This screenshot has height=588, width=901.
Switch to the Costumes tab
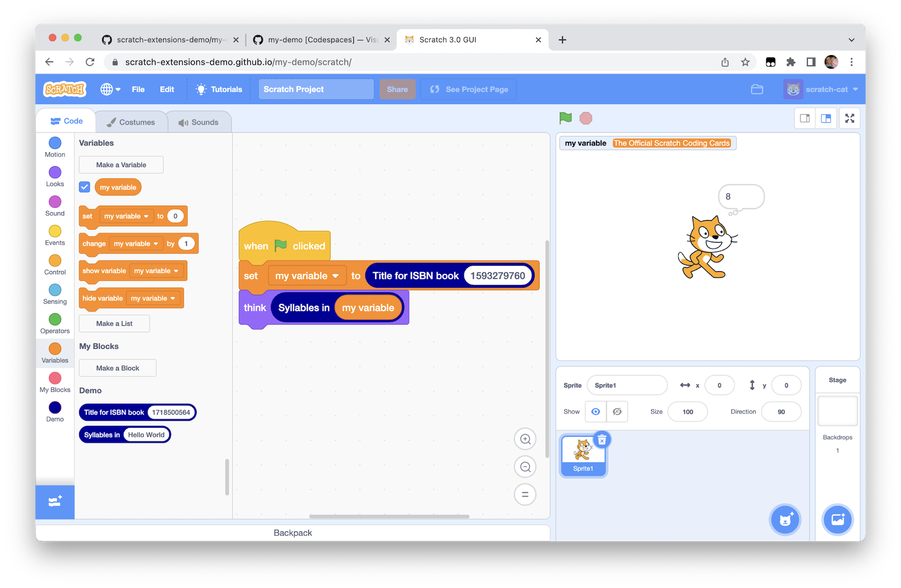point(131,121)
